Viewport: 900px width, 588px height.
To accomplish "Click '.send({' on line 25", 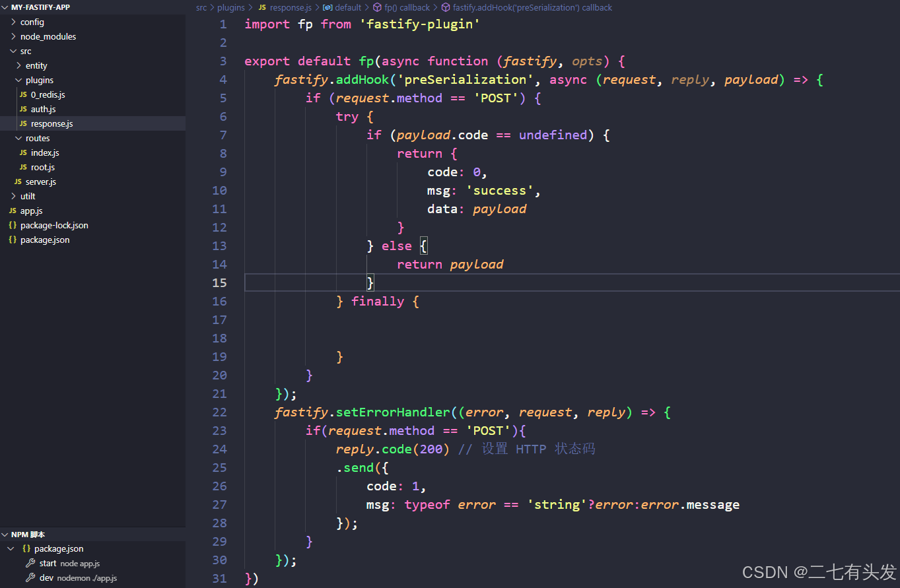I will (x=363, y=468).
